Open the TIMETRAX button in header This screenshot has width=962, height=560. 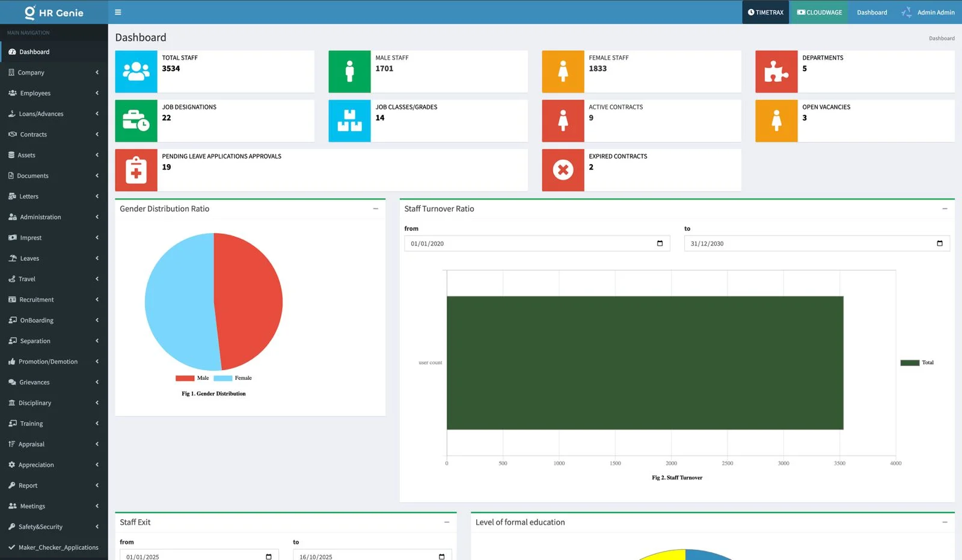click(x=765, y=12)
